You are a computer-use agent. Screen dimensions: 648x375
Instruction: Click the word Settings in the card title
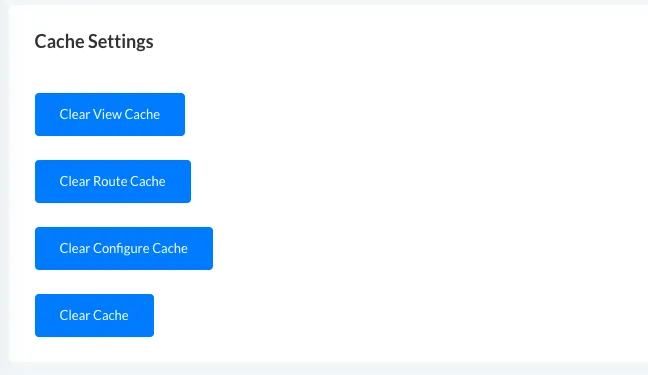point(121,42)
